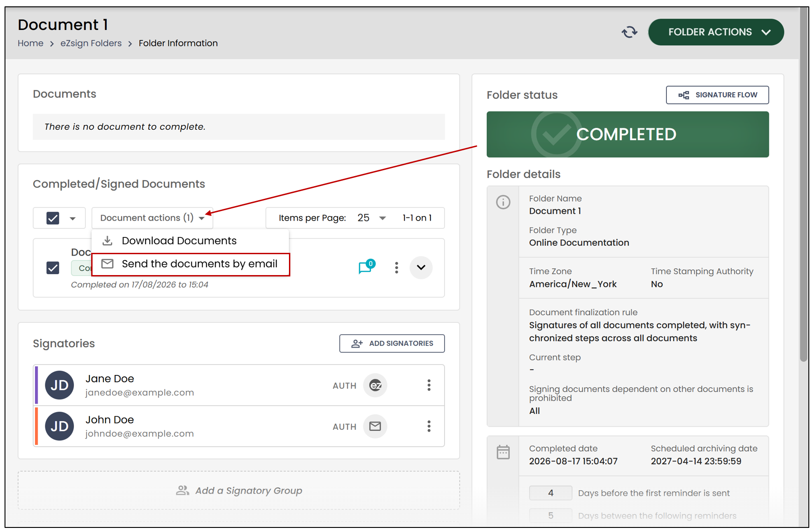Click the refresh sync icon
Viewport: 812px width, 532px height.
[x=629, y=32]
